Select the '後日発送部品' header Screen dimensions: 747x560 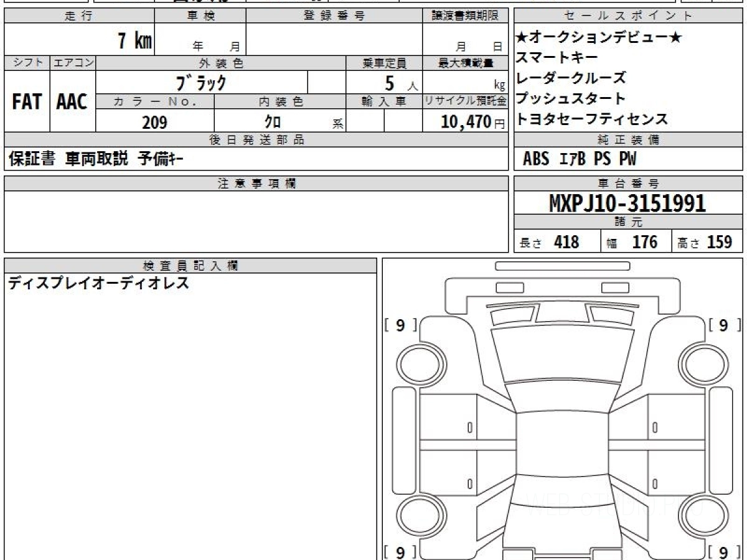point(256,140)
